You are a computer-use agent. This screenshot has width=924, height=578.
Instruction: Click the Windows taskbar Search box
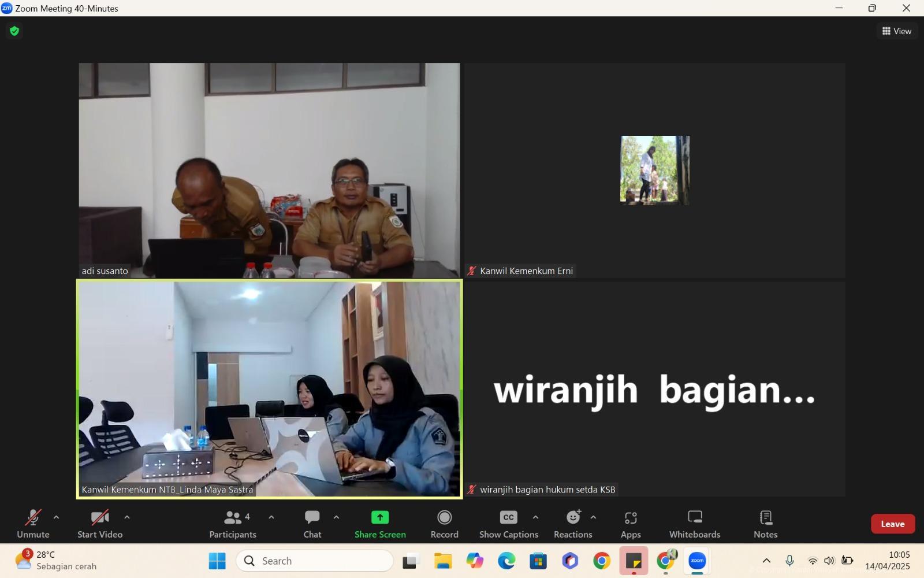(315, 561)
